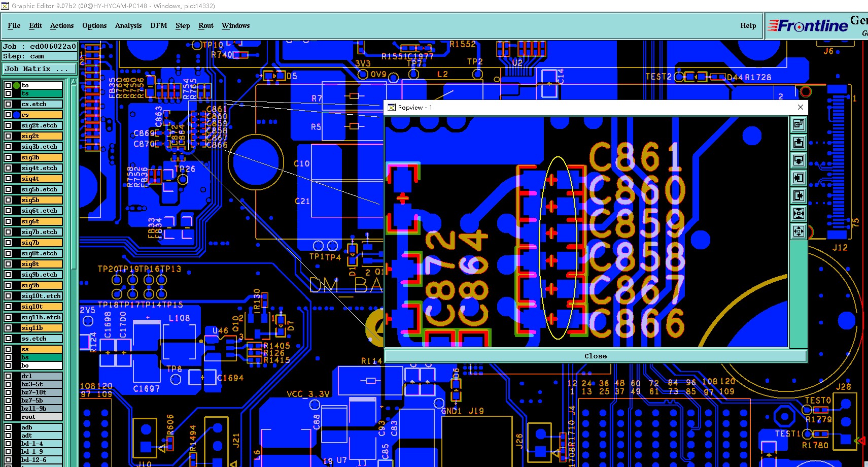Tick the checkbox beside layer ts
Image resolution: width=868 pixels, height=467 pixels.
coord(8,93)
